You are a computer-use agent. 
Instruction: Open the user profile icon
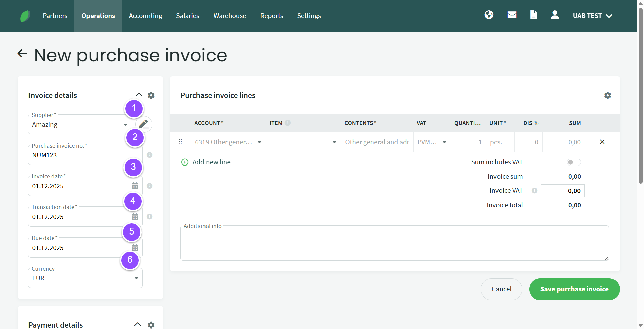coord(554,15)
